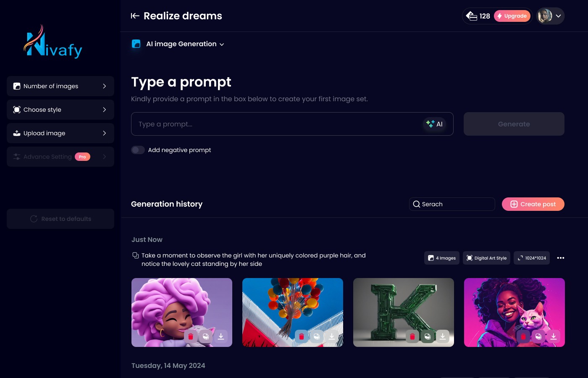Click the credits stack icon showing 128
This screenshot has width=588, height=378.
pyautogui.click(x=472, y=16)
